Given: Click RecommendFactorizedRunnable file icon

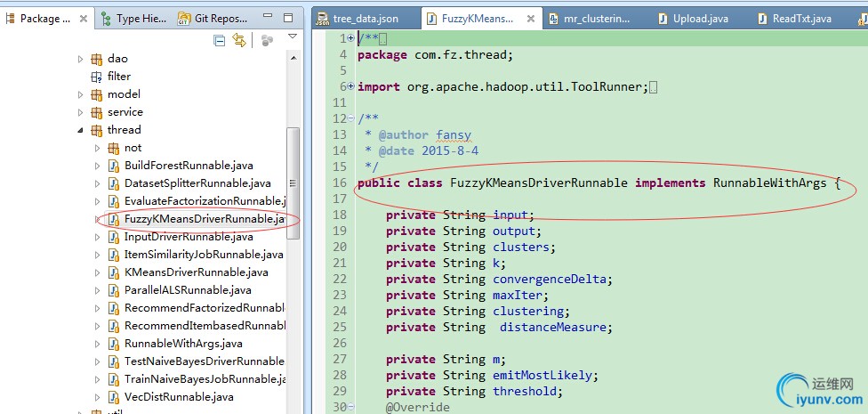Looking at the screenshot, I should pos(114,307).
